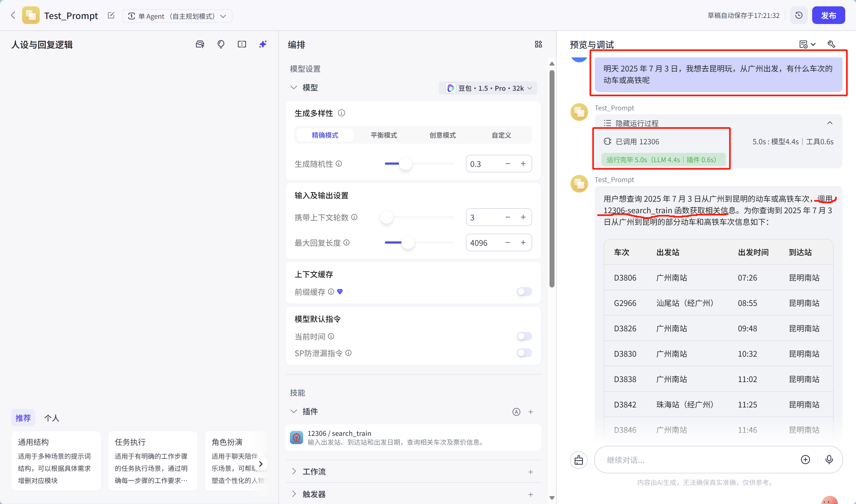Screen dimensions: 856x504
Task: Enable the SP防泄漏指令 switch
Action: [x=524, y=353]
